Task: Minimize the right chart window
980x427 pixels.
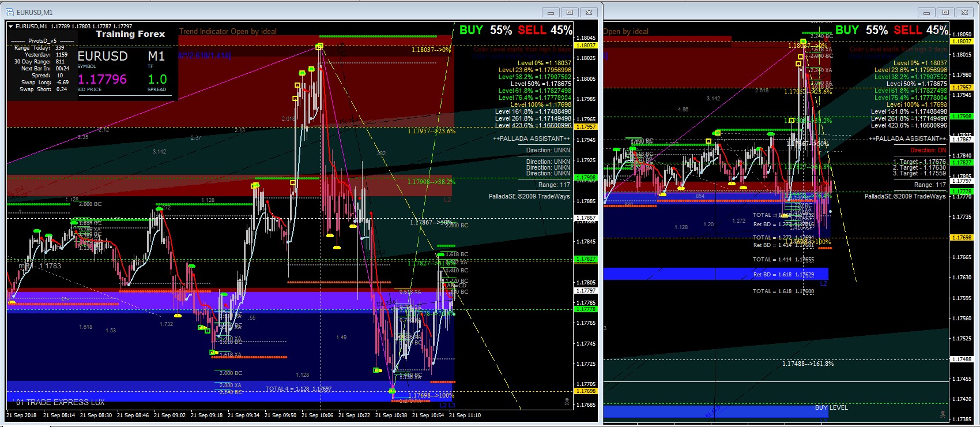Action: pos(927,12)
